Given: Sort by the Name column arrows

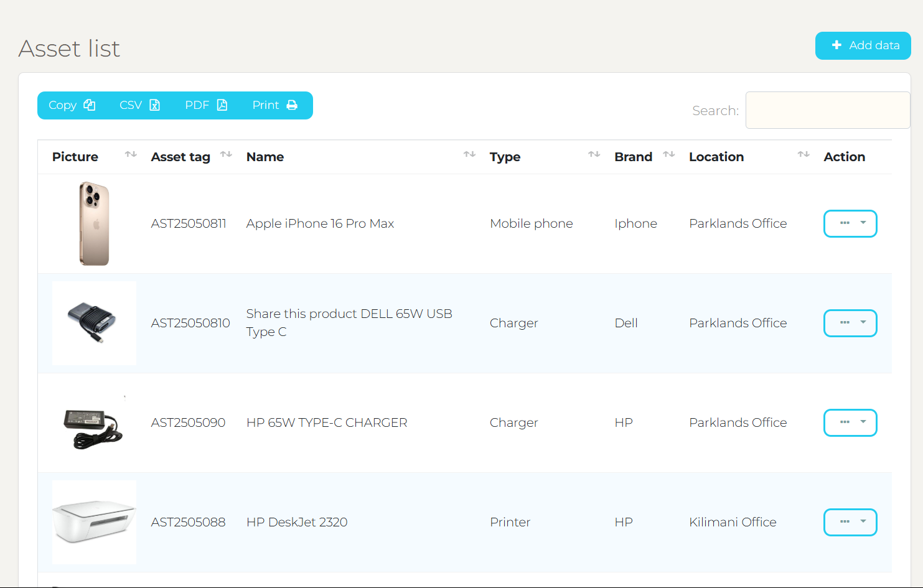Looking at the screenshot, I should [469, 154].
